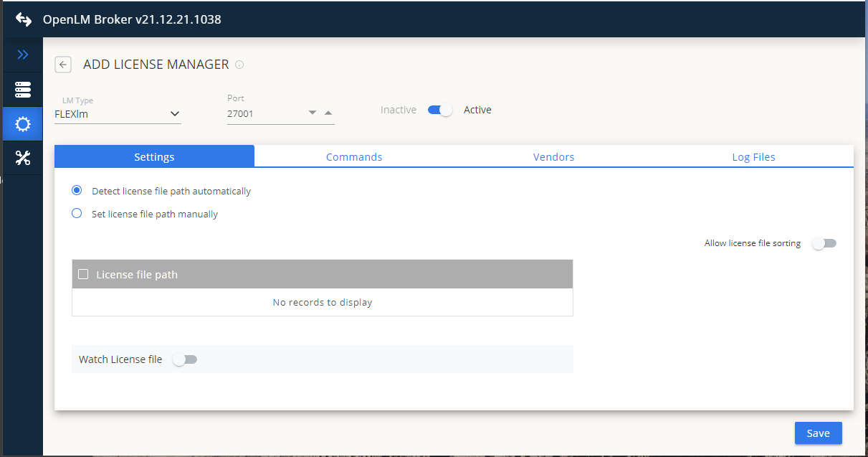Increase port with the up arrow
This screenshot has width=868, height=457.
(328, 113)
